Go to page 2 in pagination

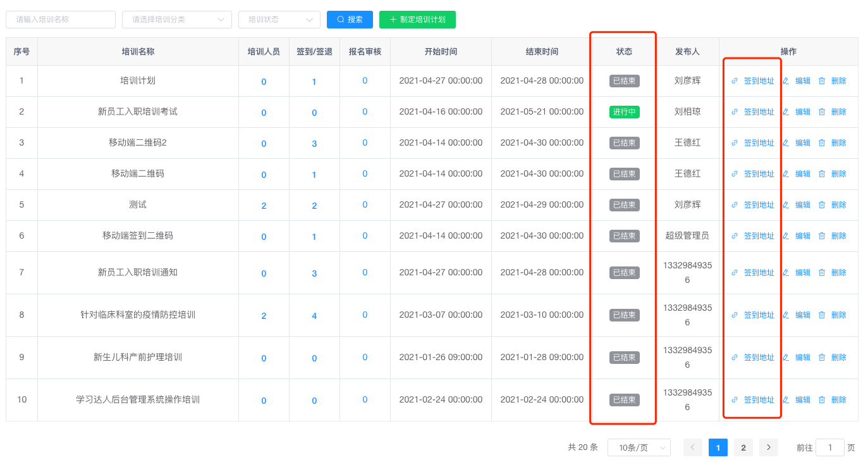(743, 447)
